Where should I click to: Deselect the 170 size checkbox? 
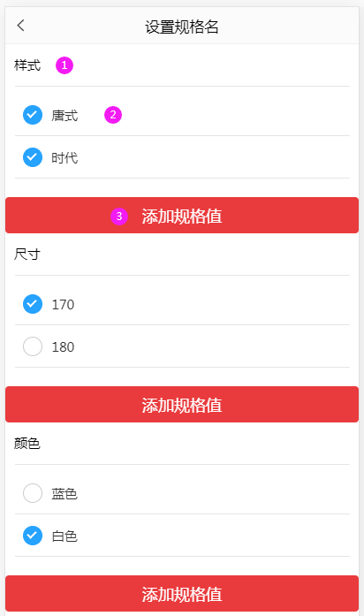pos(33,304)
